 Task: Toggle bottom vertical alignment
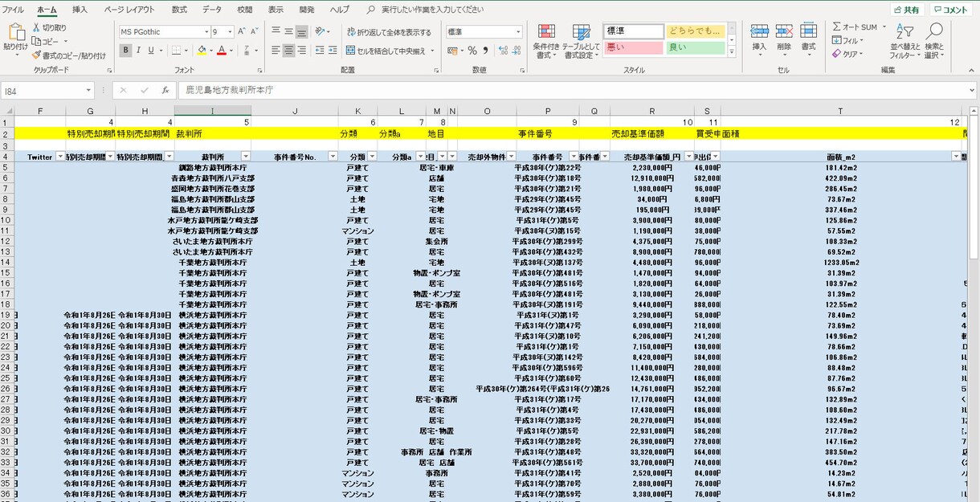point(301,32)
